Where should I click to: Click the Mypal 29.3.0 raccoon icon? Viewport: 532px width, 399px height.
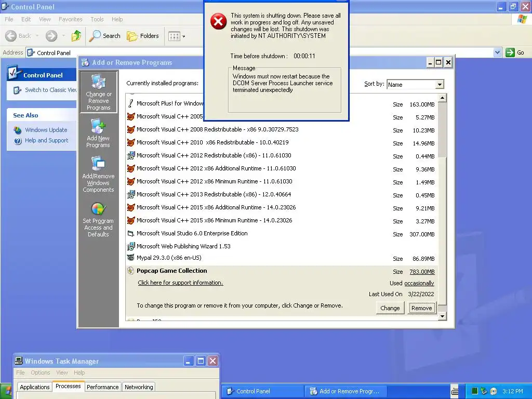(x=130, y=258)
